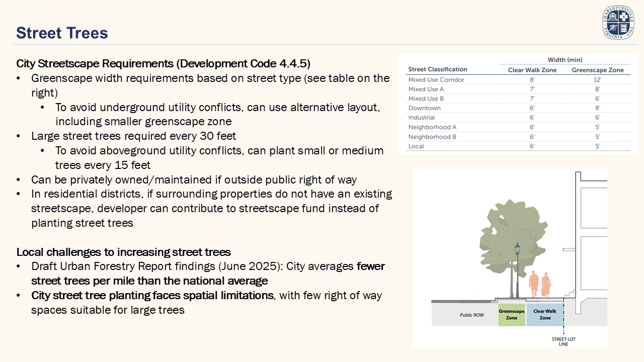Click the orange pedestrian figures
The height and width of the screenshot is (362, 644).
(x=539, y=286)
